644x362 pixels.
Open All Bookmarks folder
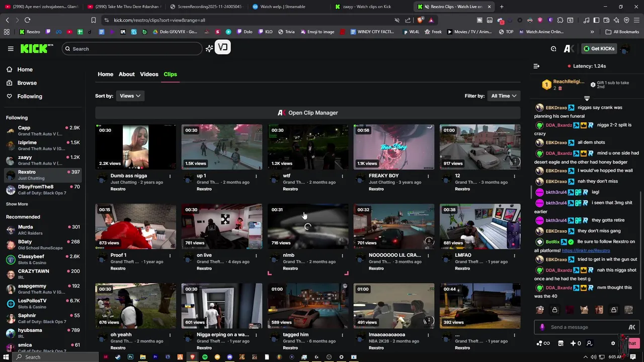622,32
